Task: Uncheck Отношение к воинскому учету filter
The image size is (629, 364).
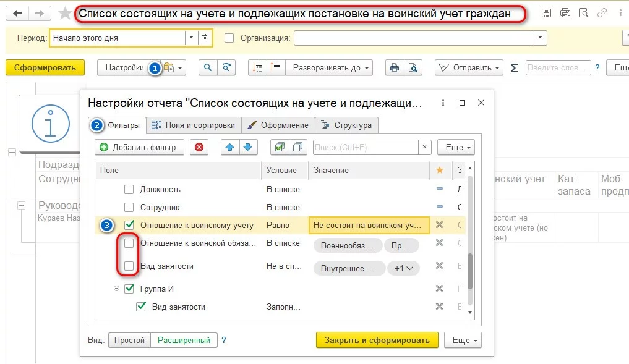Action: tap(129, 225)
